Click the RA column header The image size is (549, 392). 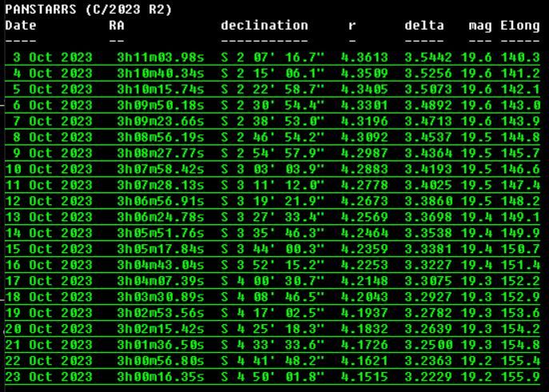click(x=117, y=26)
